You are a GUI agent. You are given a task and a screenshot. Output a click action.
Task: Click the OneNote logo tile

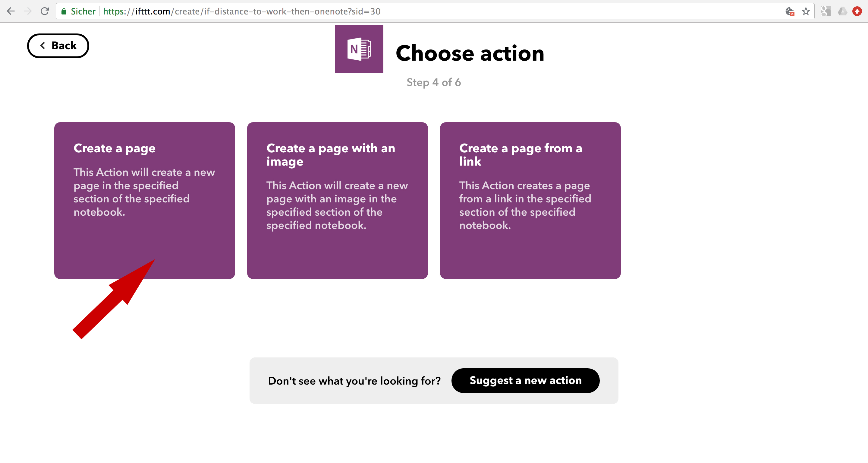(359, 49)
